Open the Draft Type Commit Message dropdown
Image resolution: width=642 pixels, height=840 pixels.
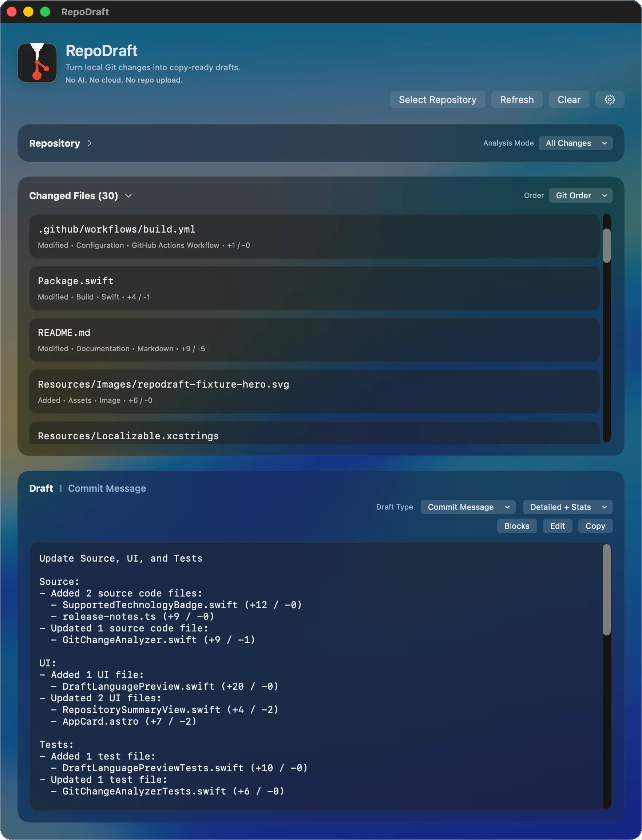point(468,507)
